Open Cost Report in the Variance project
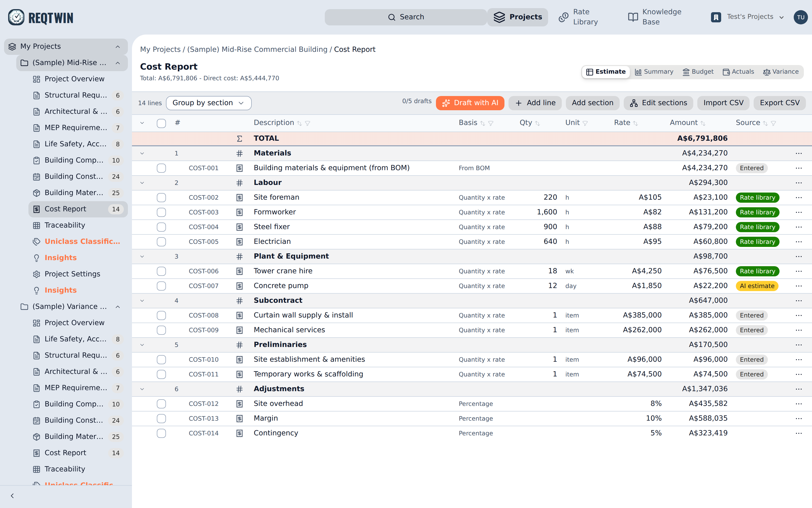 pos(78,453)
